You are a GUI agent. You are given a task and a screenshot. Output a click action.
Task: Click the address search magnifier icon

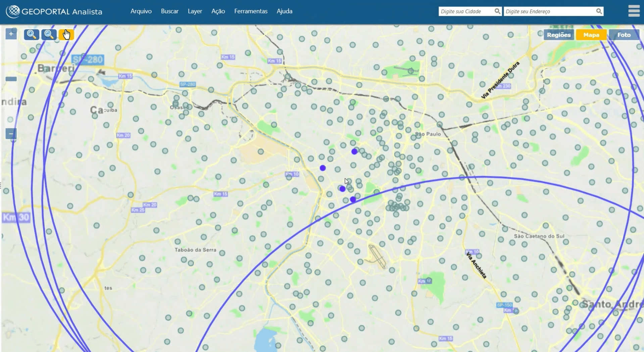tap(599, 11)
